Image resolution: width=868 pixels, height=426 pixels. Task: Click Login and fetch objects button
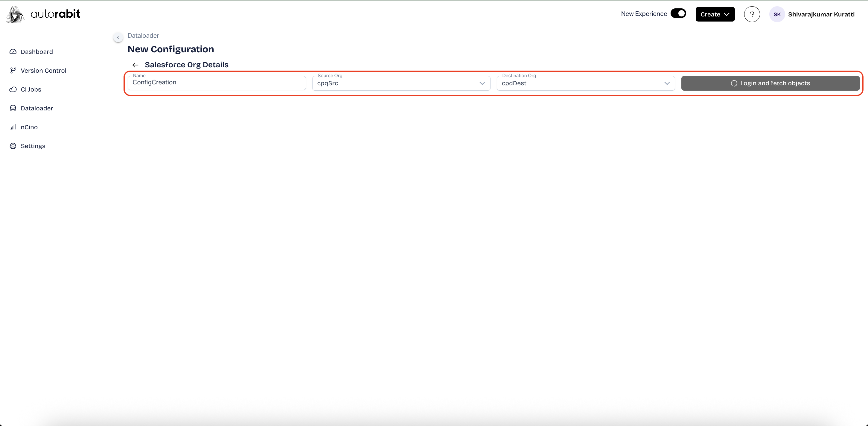tap(770, 83)
